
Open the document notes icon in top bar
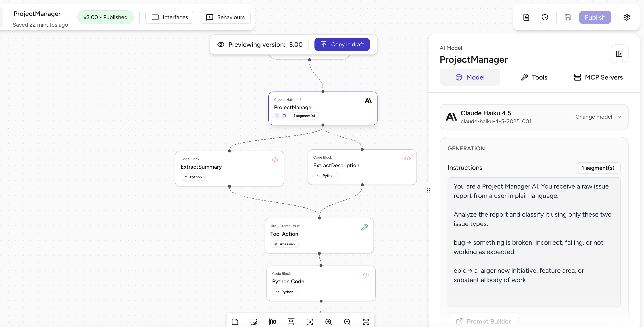pyautogui.click(x=526, y=17)
